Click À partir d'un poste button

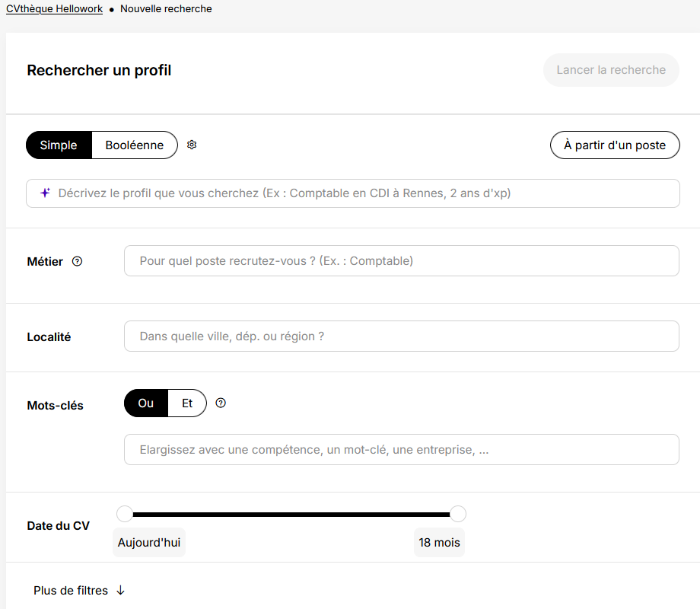coord(615,145)
